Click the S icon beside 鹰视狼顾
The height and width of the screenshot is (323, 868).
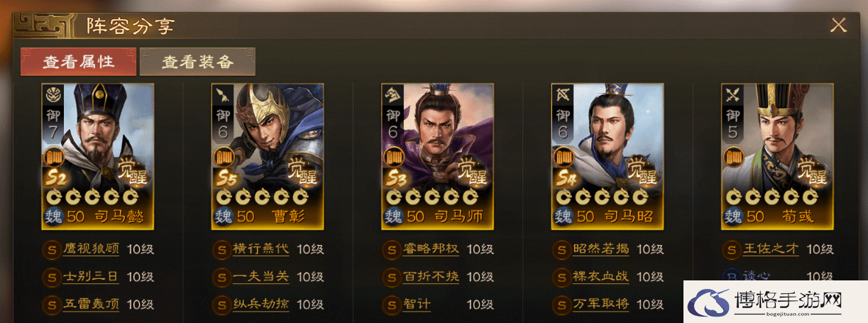click(x=51, y=250)
